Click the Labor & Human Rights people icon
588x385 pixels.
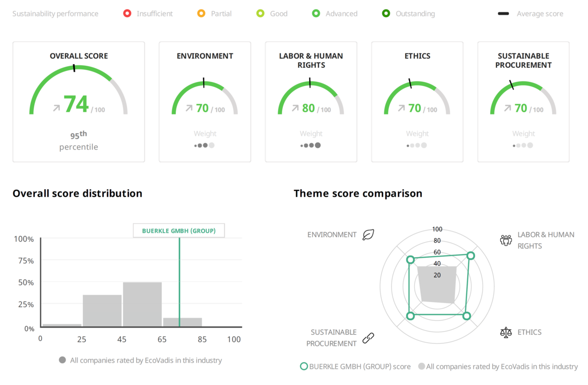pos(506,240)
